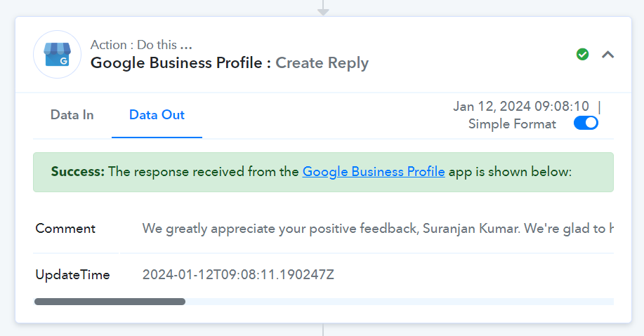
Task: Click the Simple Format label text
Action: (x=512, y=124)
